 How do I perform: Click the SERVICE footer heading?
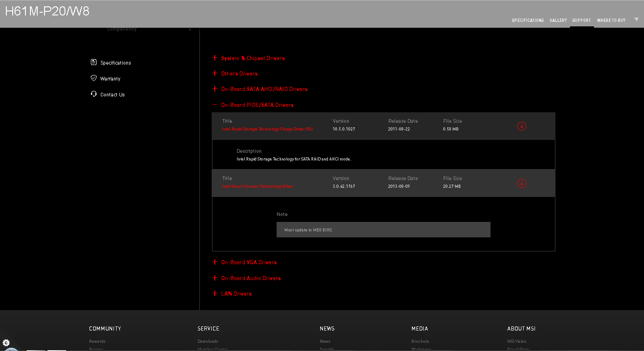tap(208, 329)
